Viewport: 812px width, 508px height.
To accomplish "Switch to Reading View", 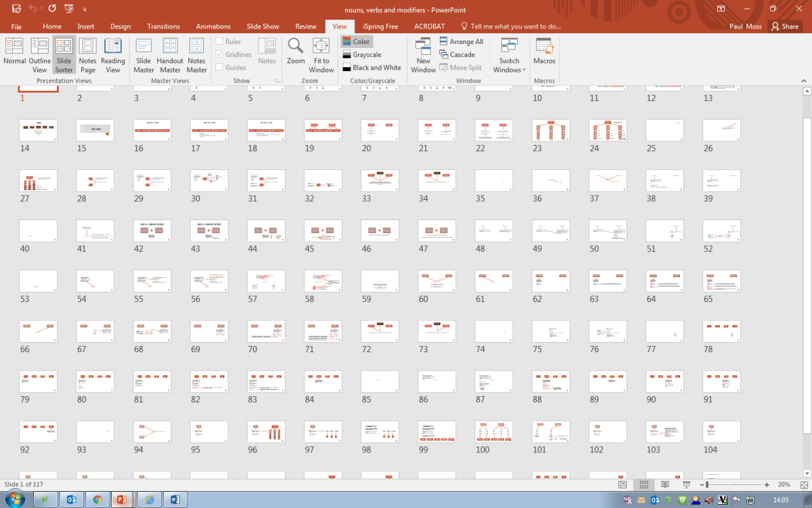I will coord(113,53).
